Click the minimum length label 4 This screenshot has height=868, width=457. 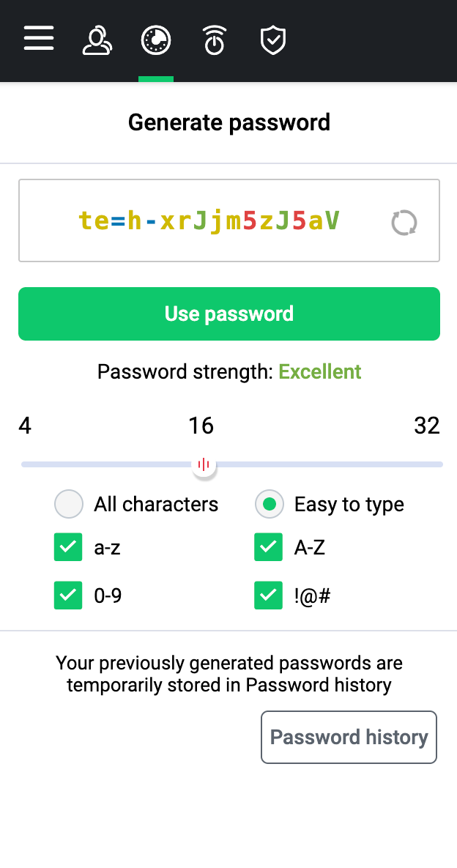[25, 426]
